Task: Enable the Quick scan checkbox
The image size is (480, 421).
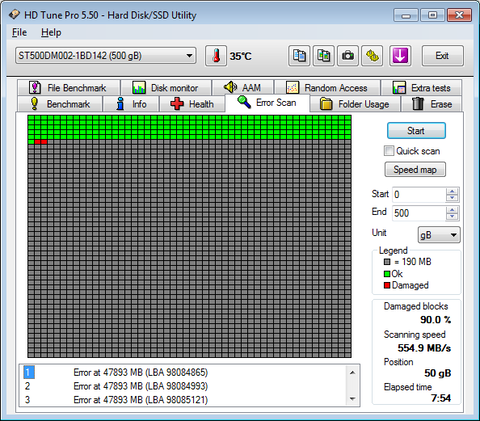Action: click(389, 151)
